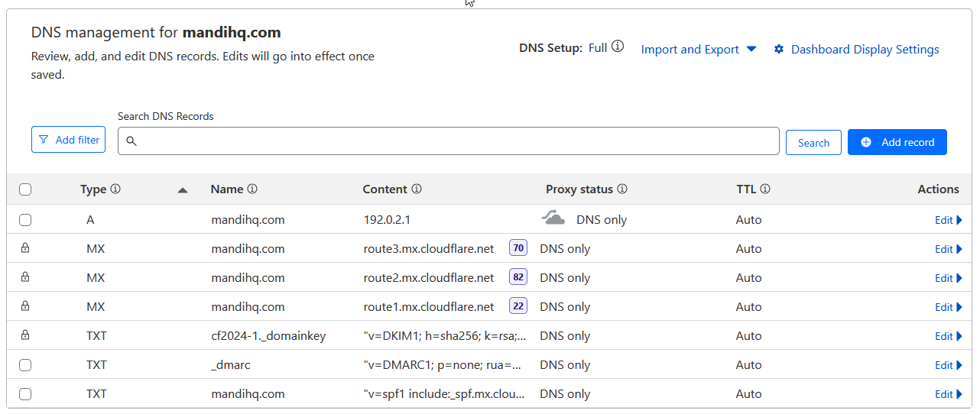Click the info icon beside Content header
This screenshot has width=980, height=414.
pyautogui.click(x=417, y=189)
